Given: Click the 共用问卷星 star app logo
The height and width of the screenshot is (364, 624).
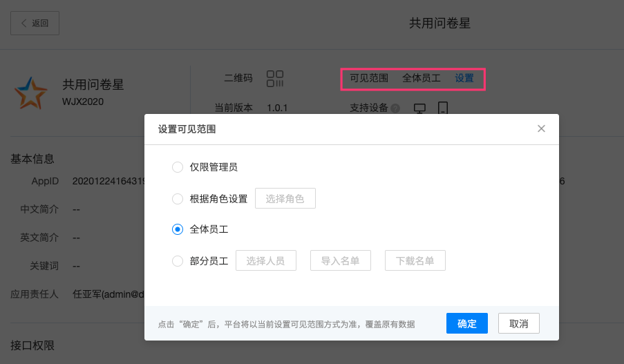Looking at the screenshot, I should (x=31, y=93).
